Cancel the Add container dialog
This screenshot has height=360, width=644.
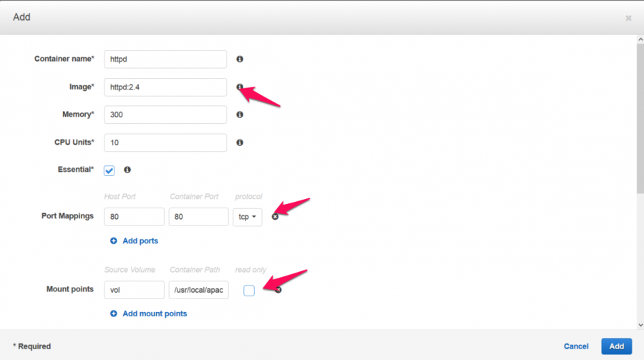(576, 346)
